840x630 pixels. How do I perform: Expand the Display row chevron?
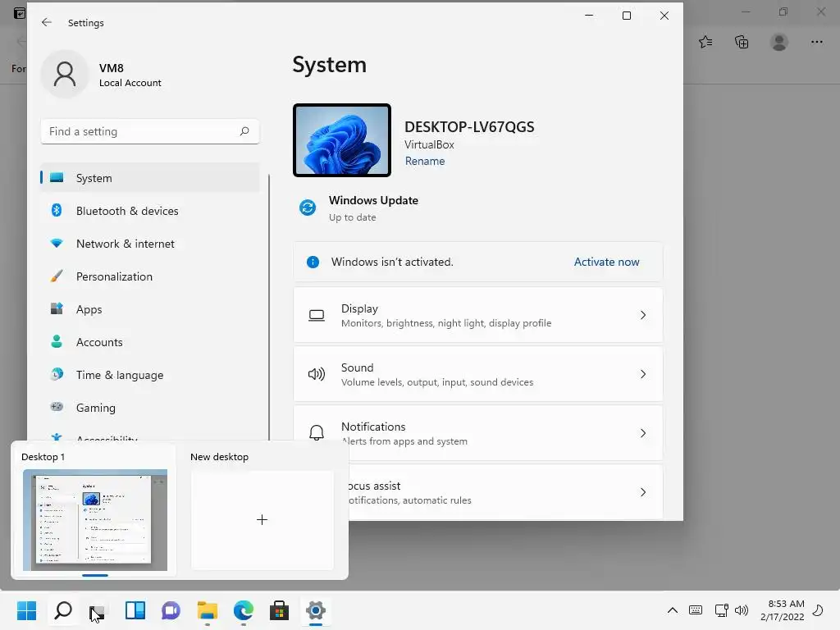pyautogui.click(x=643, y=315)
